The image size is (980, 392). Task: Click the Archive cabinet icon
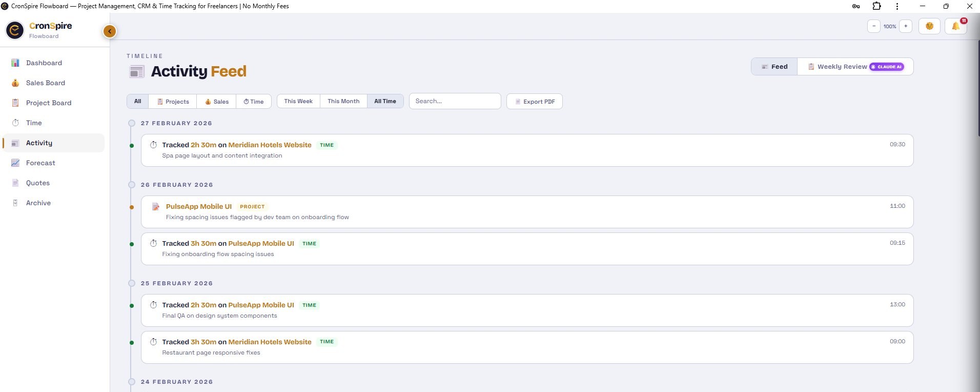click(x=15, y=203)
